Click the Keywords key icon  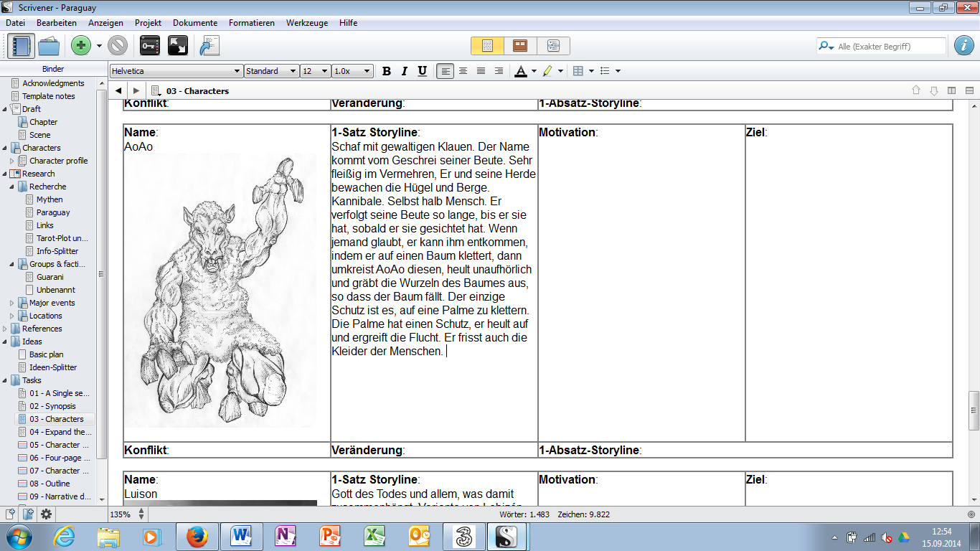149,46
